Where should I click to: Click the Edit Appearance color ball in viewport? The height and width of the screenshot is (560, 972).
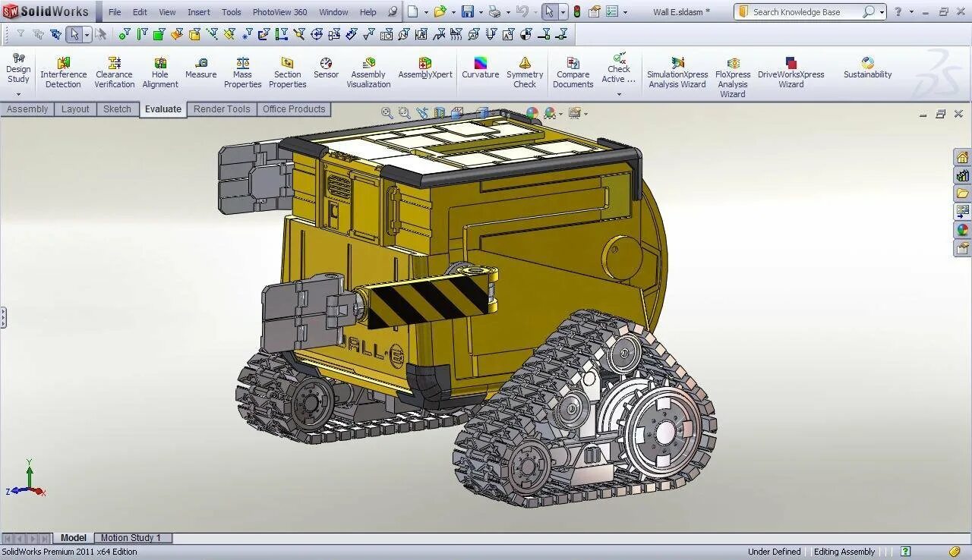[532, 113]
